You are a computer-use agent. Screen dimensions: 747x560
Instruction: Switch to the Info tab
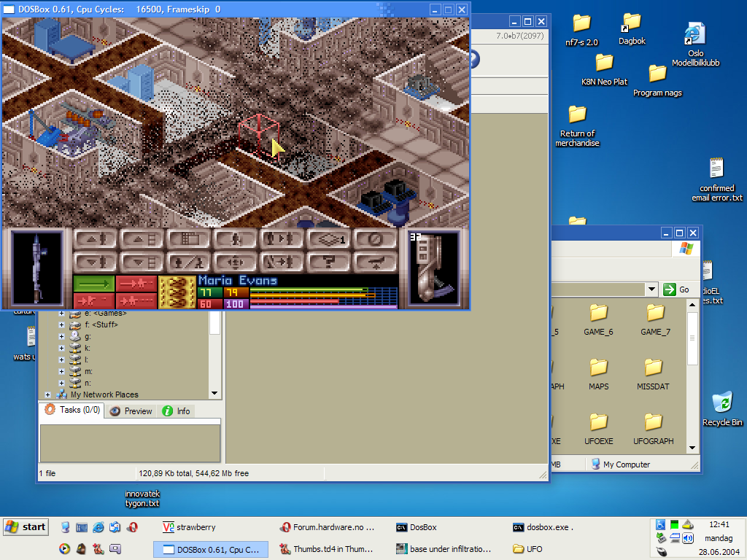click(x=176, y=411)
